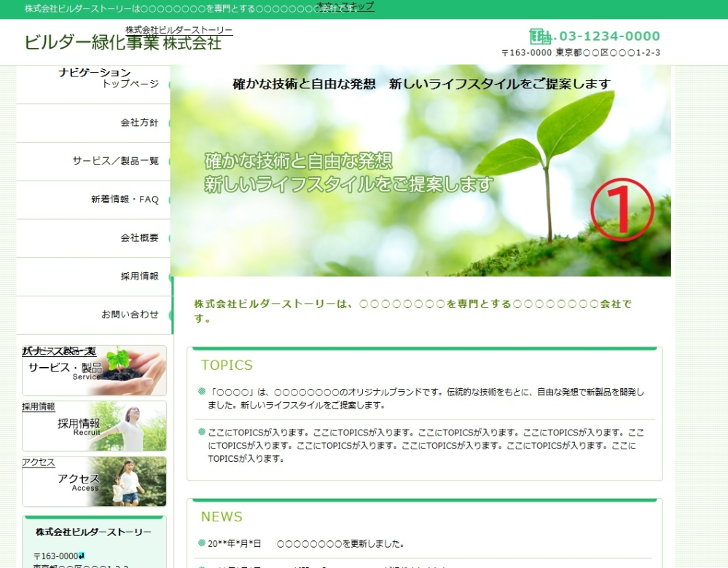
Task: Open the トップページ navigation link
Action: point(130,84)
